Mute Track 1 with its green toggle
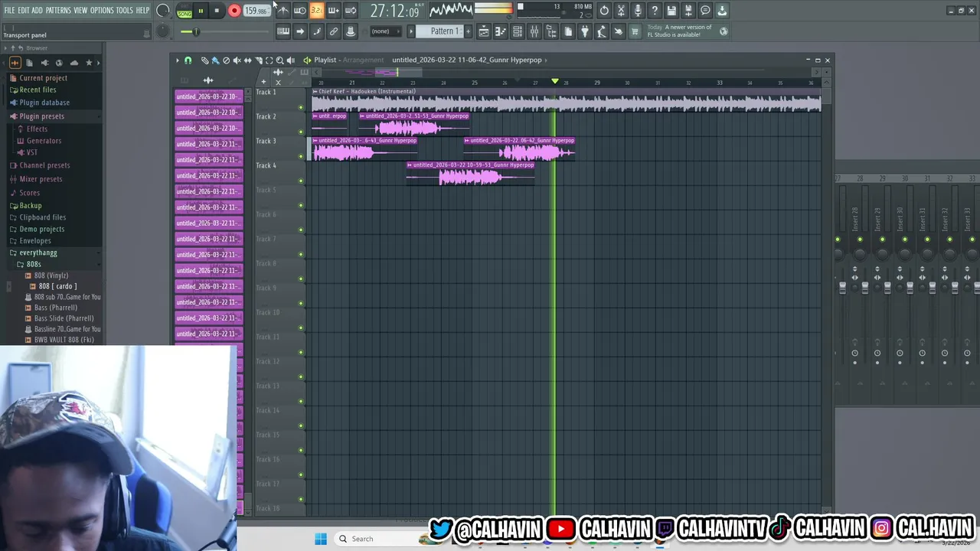The width and height of the screenshot is (980, 551). 301,107
